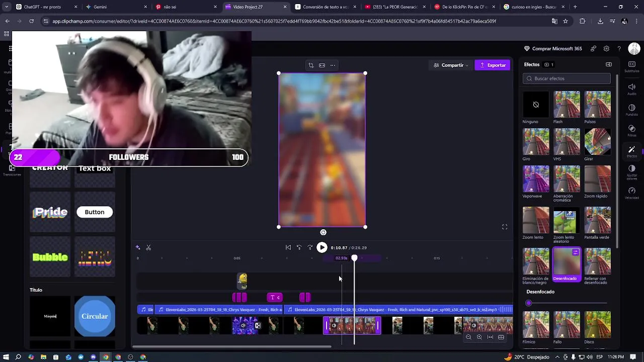Switch to the Gemini browser tab
This screenshot has width=644, height=362.
(x=115, y=7)
